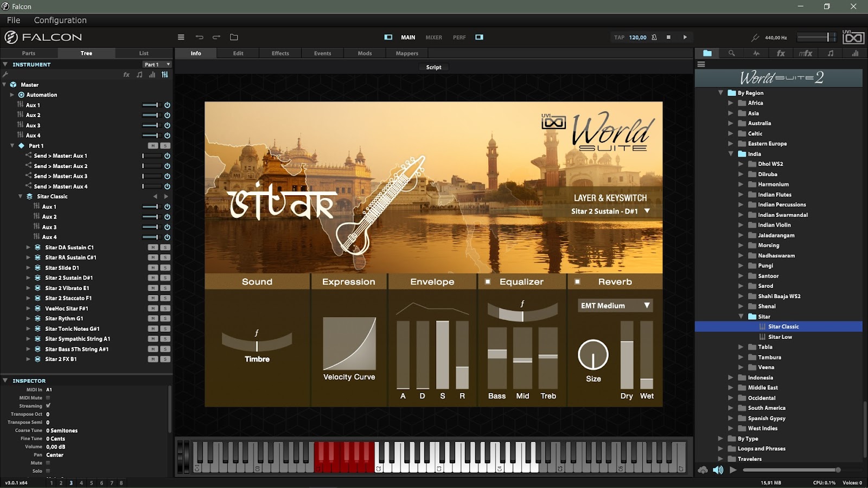The width and height of the screenshot is (868, 488).
Task: Solo Part 1 with its S button
Action: point(165,146)
